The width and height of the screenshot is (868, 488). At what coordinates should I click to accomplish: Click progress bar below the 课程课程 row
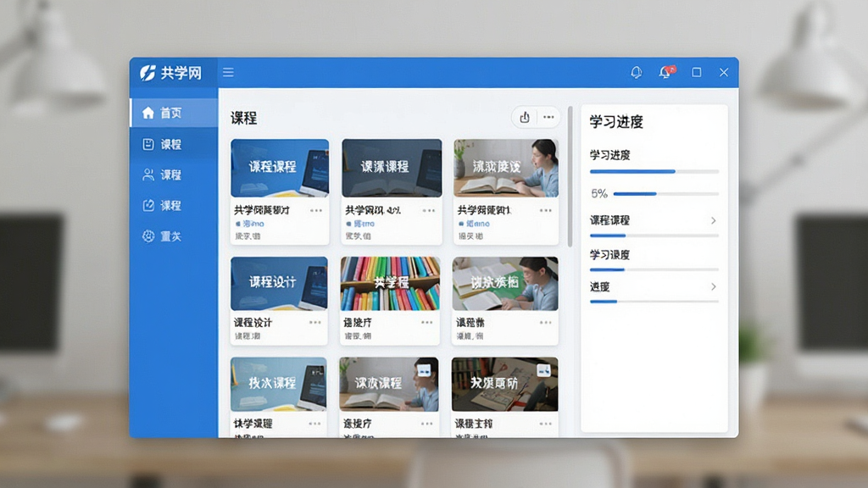click(x=654, y=236)
